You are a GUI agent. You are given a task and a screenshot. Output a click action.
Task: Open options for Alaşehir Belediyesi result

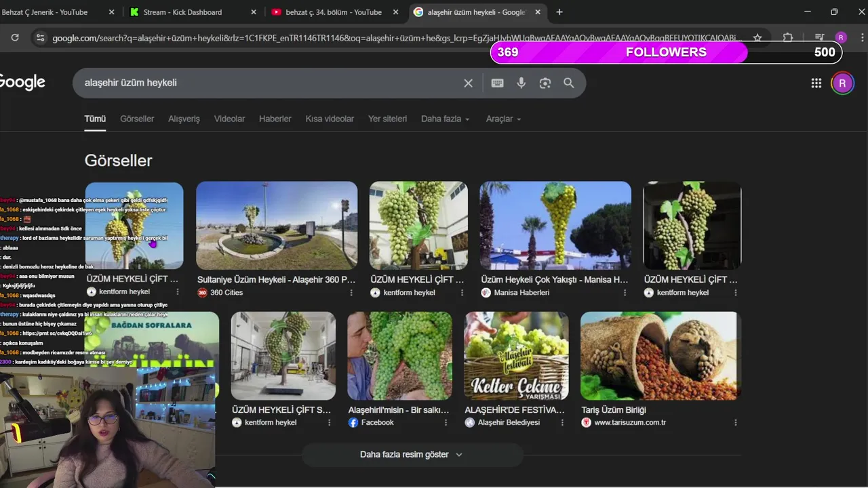point(562,423)
